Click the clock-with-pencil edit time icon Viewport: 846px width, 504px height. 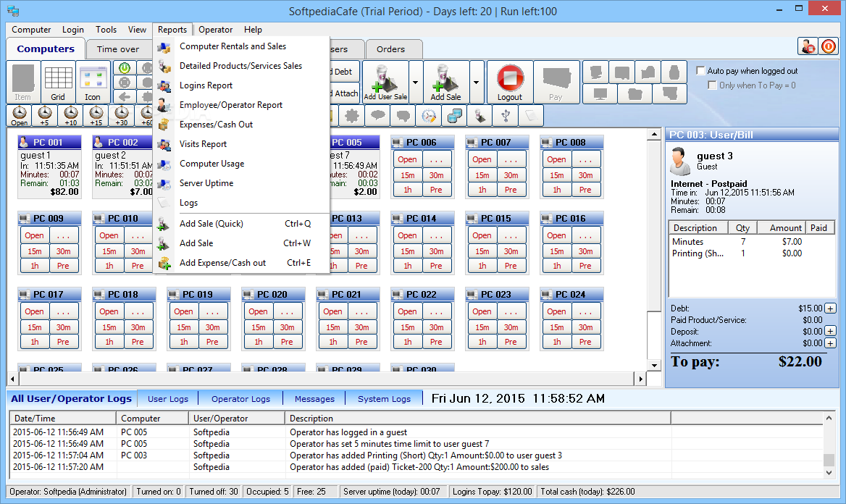[429, 115]
